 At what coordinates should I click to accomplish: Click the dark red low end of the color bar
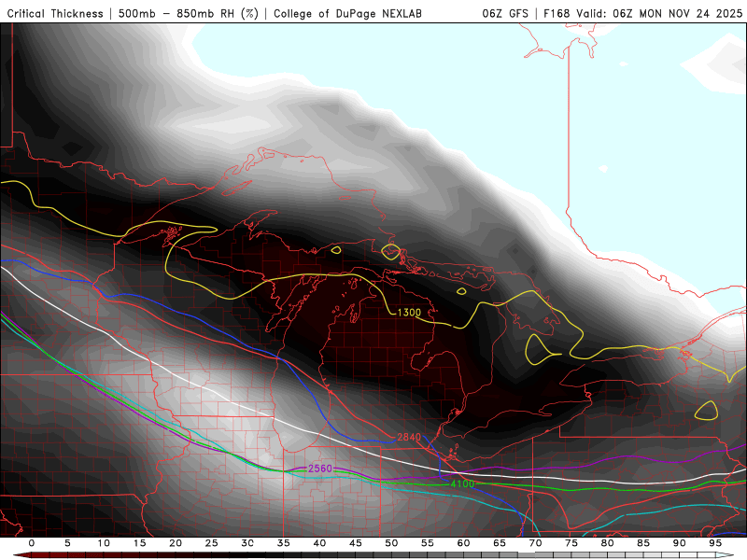[x=24, y=555]
